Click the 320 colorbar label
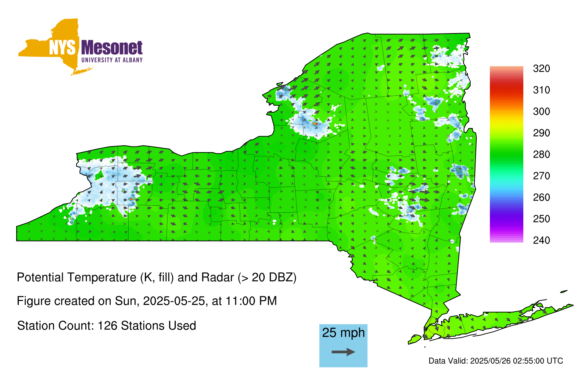588x368 pixels. point(541,68)
